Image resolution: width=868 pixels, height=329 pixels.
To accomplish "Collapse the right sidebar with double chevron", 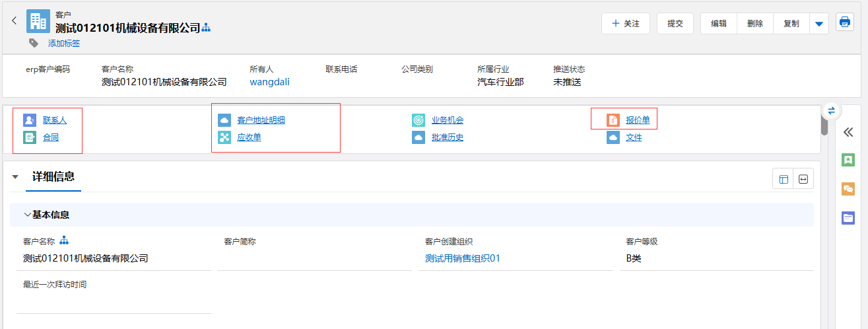I will [x=848, y=132].
